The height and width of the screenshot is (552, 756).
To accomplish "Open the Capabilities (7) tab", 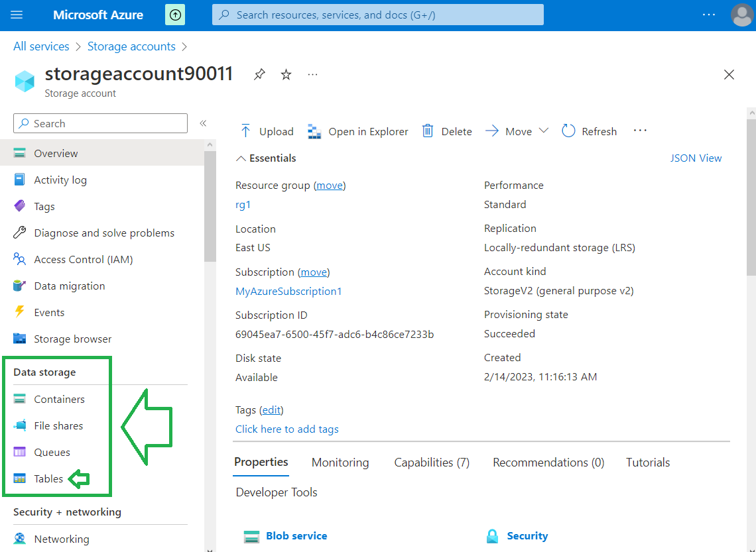I will pos(432,463).
